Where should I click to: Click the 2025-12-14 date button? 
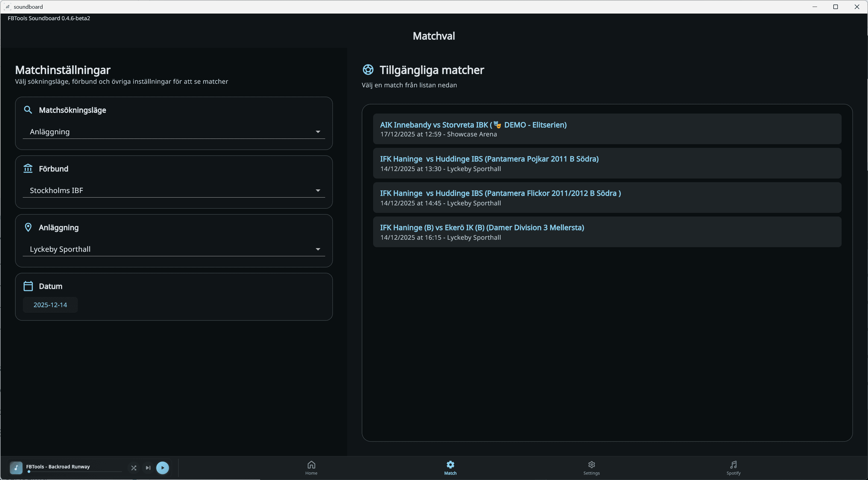pos(50,305)
